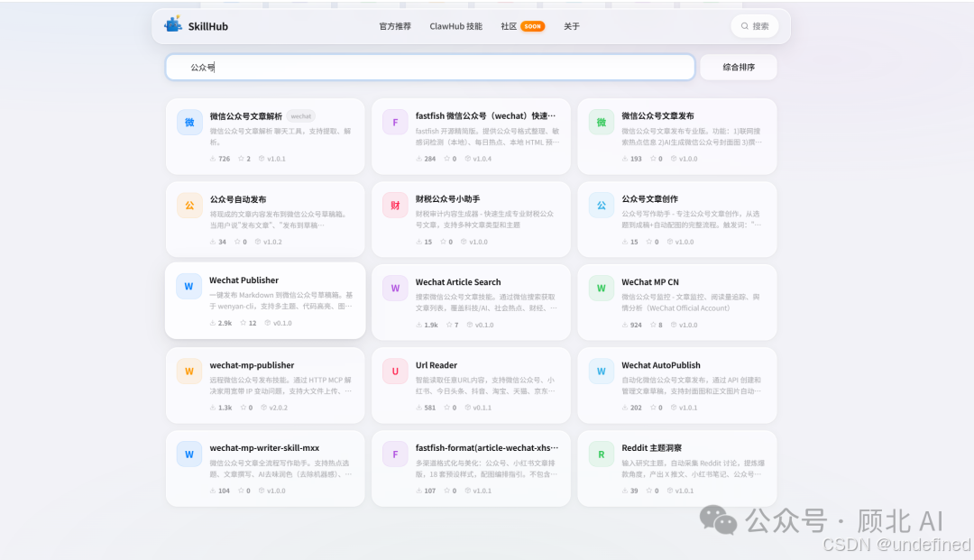Click the green 微 icon of 微信公众号文章发布
The width and height of the screenshot is (974, 560).
pyautogui.click(x=602, y=123)
